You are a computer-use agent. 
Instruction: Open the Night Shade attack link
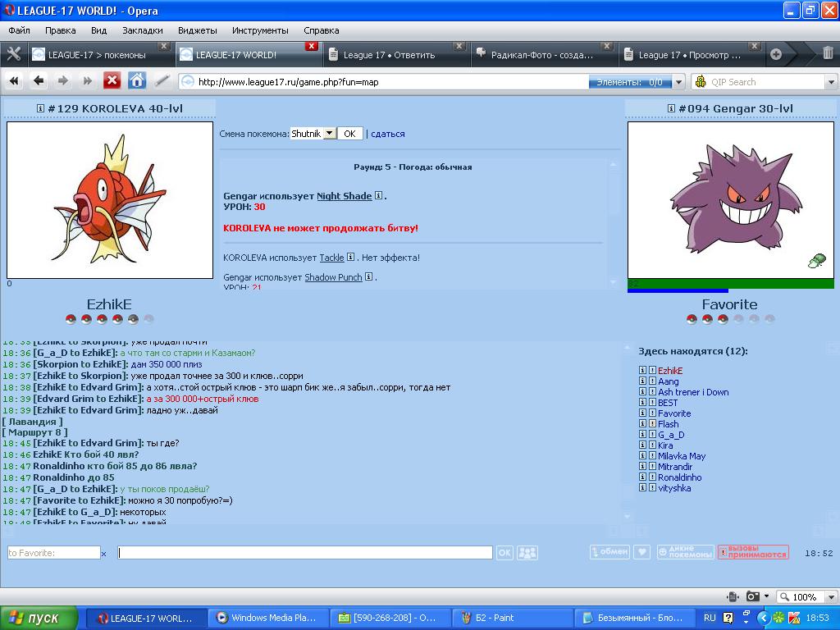pyautogui.click(x=345, y=196)
